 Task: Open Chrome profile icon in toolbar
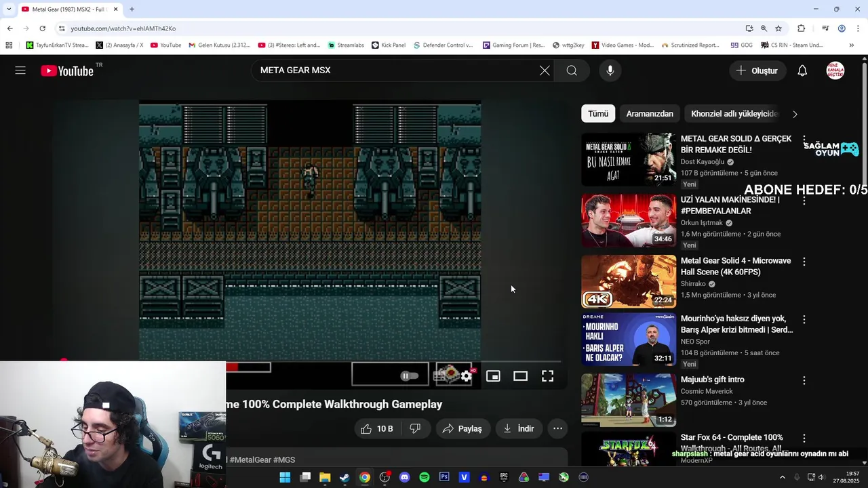click(842, 28)
